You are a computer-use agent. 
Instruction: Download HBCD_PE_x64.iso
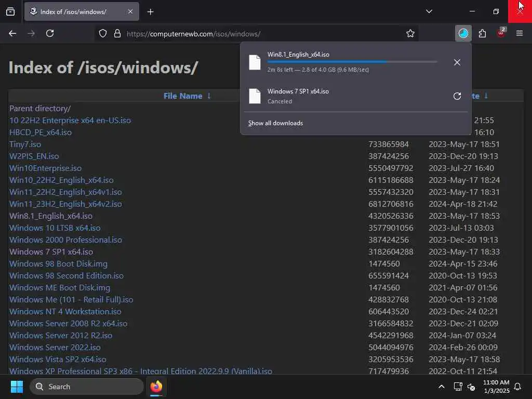(41, 132)
